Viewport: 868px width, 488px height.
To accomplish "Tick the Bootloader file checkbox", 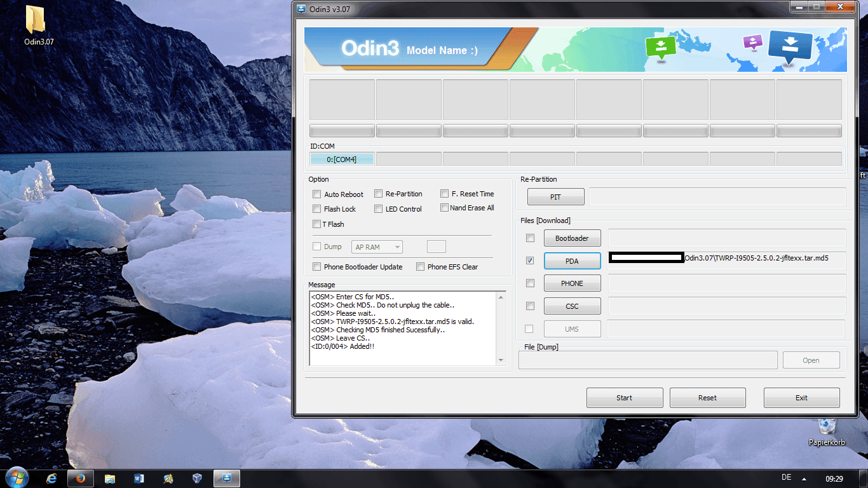I will 530,238.
